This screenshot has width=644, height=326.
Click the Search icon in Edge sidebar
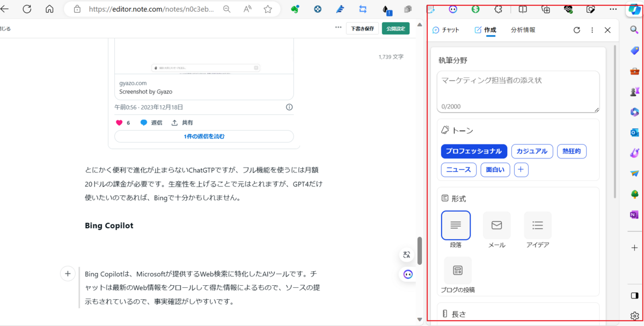634,30
